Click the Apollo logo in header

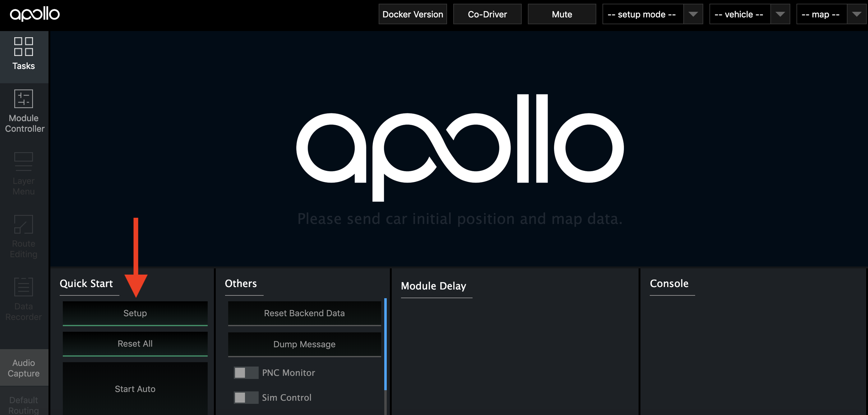pyautogui.click(x=35, y=14)
